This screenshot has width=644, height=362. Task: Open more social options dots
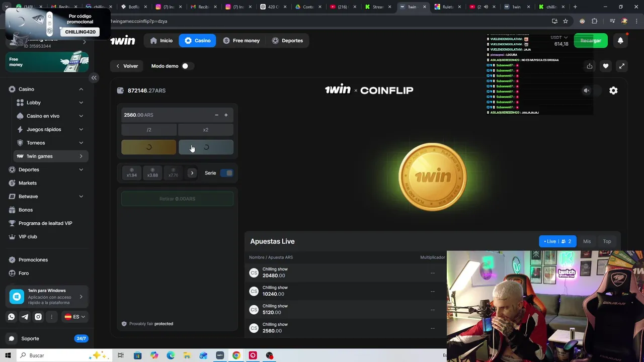[x=51, y=317]
